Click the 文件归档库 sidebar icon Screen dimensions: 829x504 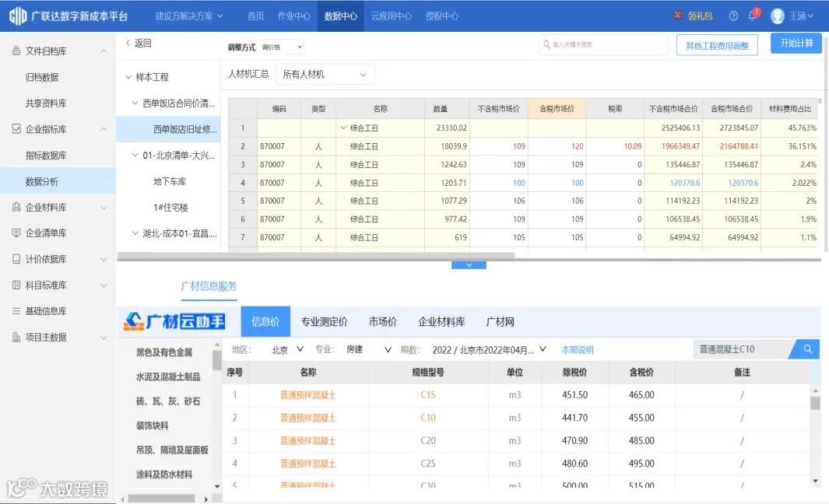(16, 51)
